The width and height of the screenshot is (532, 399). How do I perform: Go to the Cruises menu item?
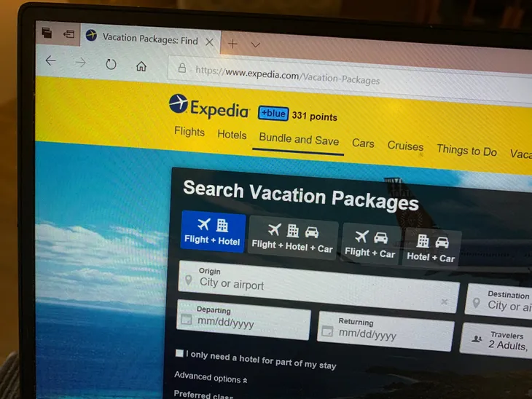point(405,146)
